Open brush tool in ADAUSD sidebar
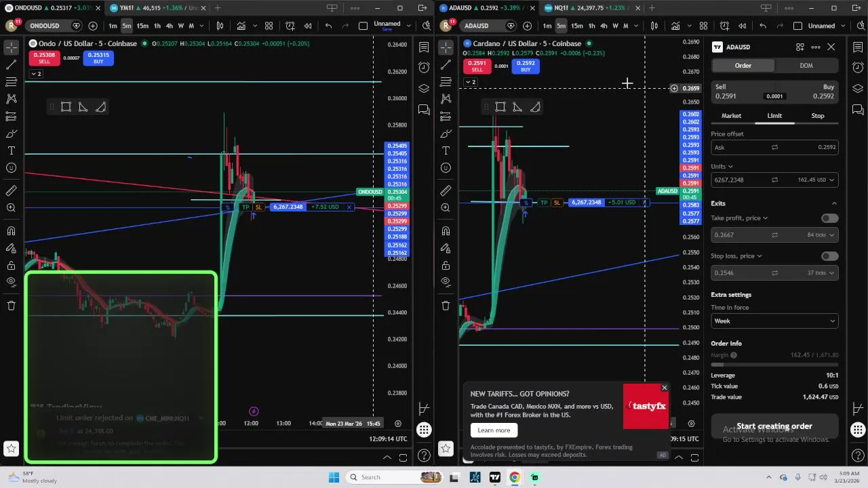 click(x=446, y=134)
